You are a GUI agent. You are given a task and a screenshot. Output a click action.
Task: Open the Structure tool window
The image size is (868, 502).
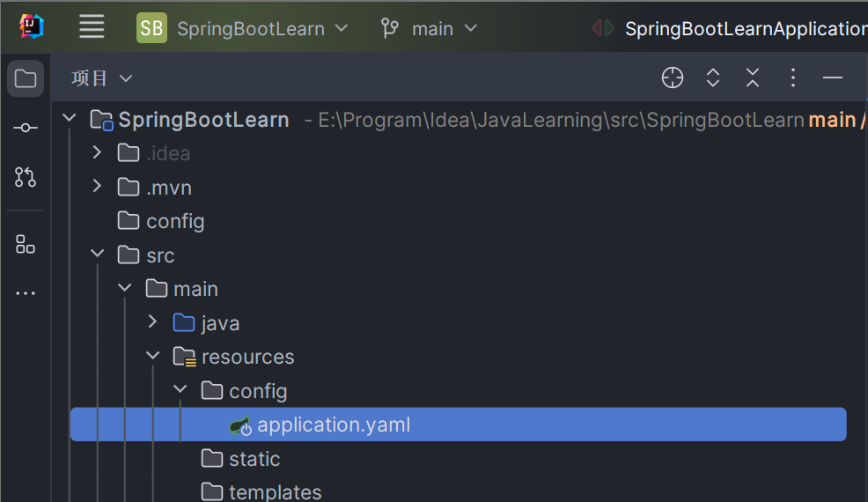(x=26, y=244)
